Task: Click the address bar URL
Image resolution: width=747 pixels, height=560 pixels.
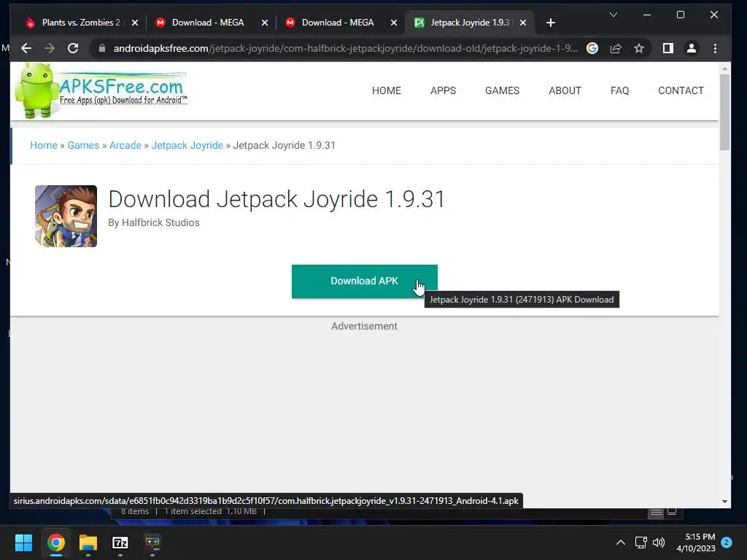Action: 345,48
